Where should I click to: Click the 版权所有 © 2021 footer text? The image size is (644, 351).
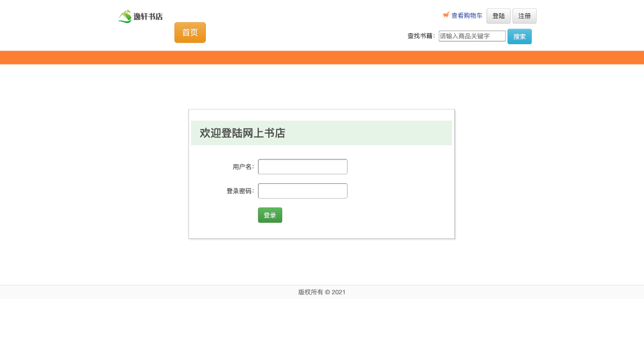click(x=322, y=292)
